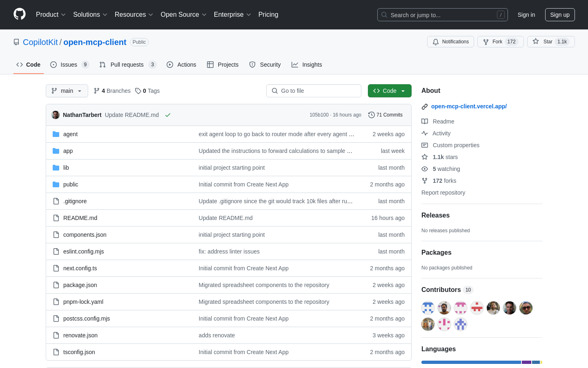
Task: Open the 'fix: address linter issues' commit
Action: click(x=229, y=251)
